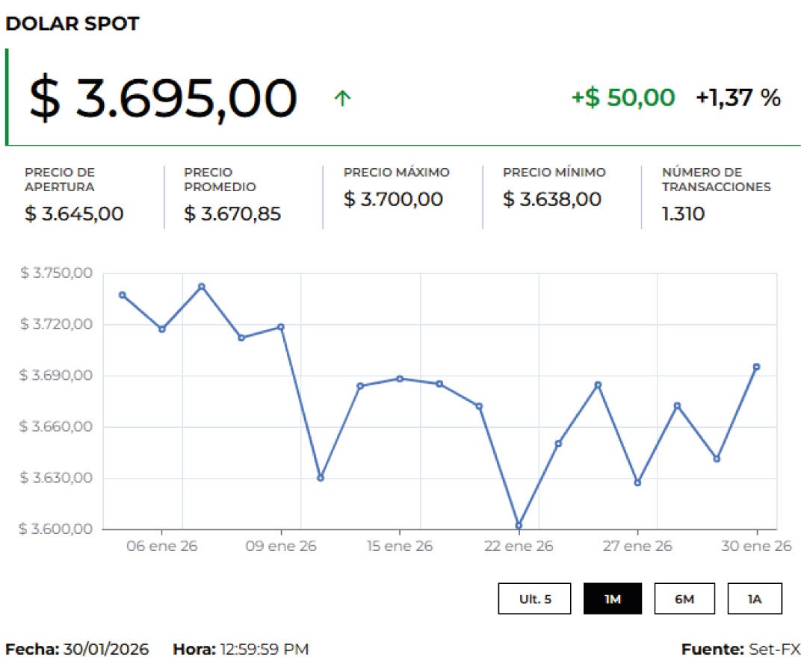The width and height of the screenshot is (807, 672).
Task: Toggle the 1M time range view
Action: click(x=613, y=598)
